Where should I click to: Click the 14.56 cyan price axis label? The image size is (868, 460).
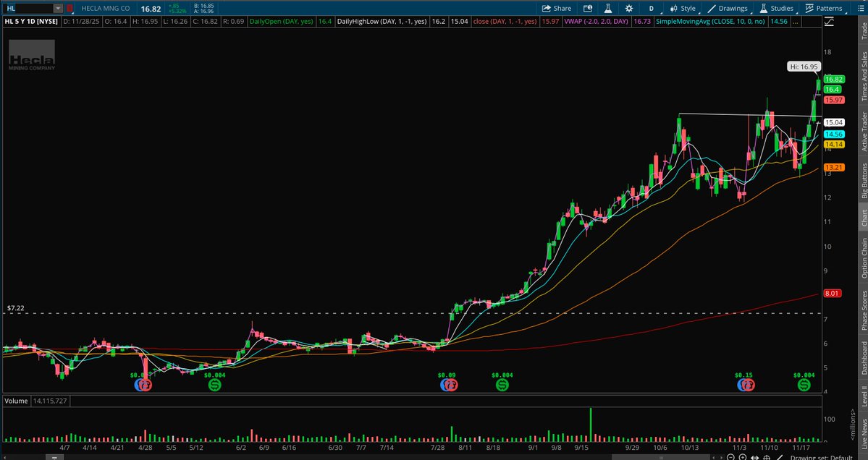pos(833,135)
